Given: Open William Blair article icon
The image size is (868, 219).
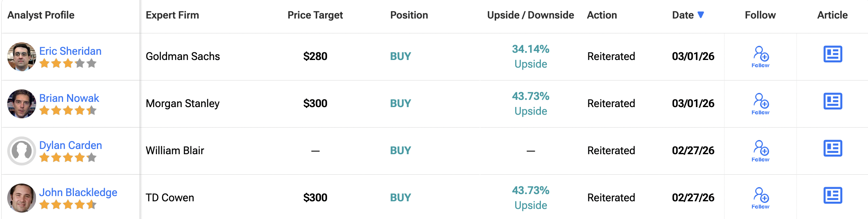Looking at the screenshot, I should tap(833, 149).
